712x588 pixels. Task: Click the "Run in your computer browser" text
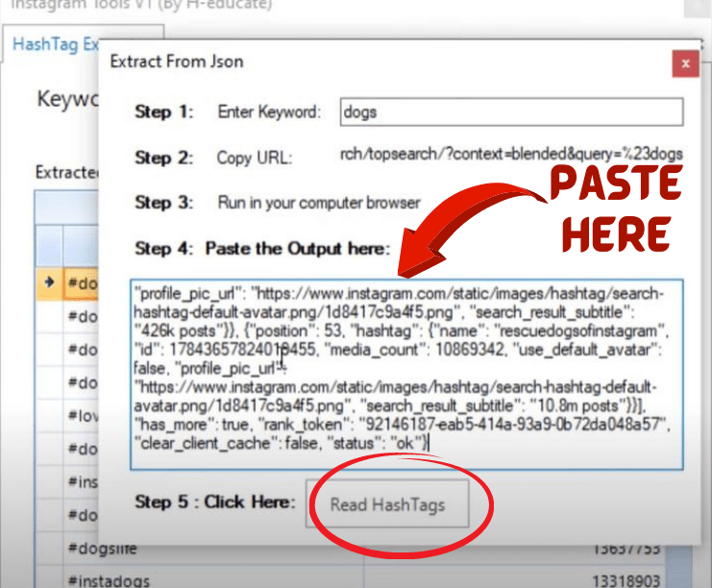tap(319, 203)
